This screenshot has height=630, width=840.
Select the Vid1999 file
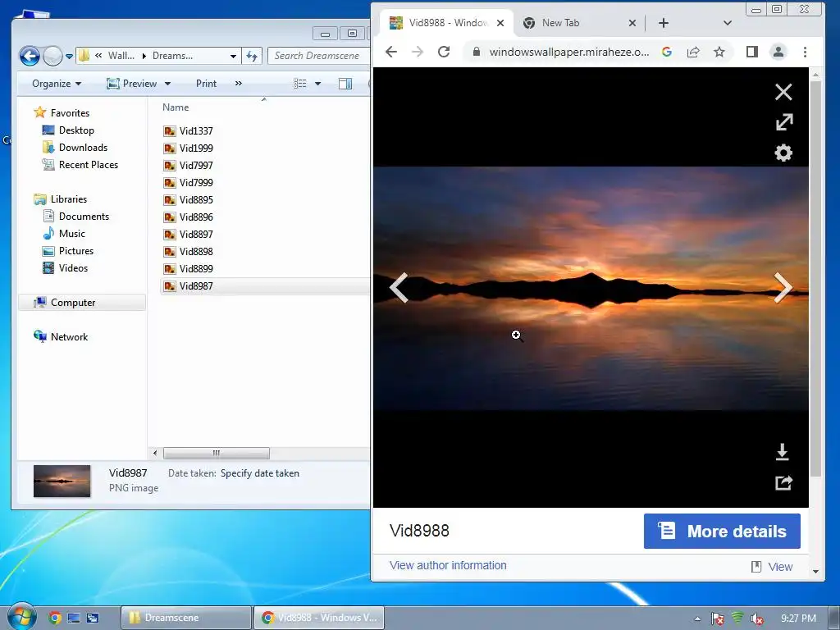pyautogui.click(x=188, y=148)
